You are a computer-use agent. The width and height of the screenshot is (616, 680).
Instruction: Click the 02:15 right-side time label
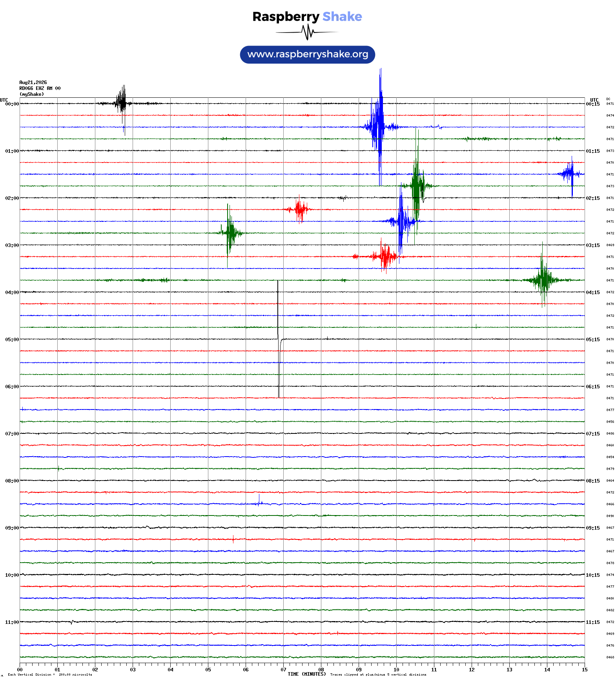[x=592, y=198]
